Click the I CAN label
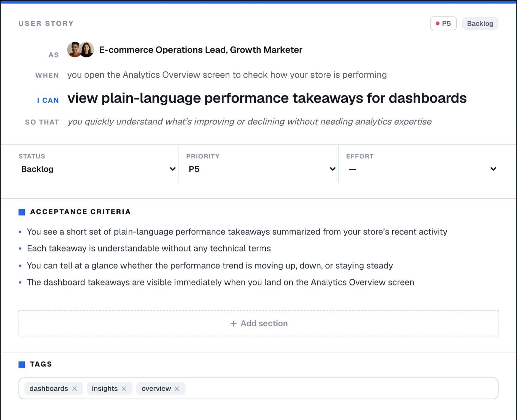 pyautogui.click(x=48, y=101)
